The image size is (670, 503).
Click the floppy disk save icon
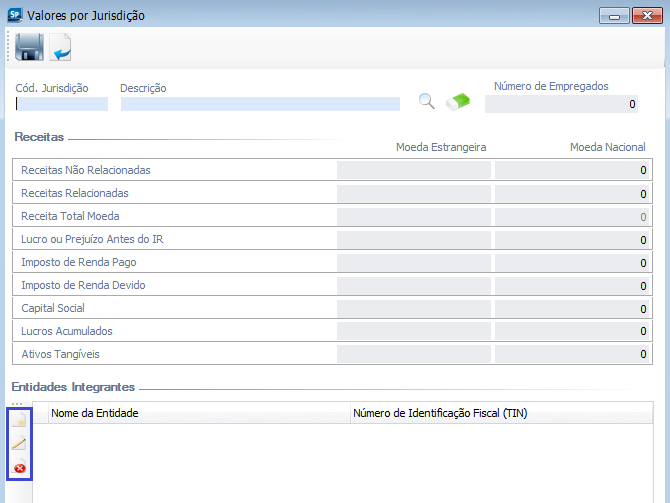coord(29,47)
